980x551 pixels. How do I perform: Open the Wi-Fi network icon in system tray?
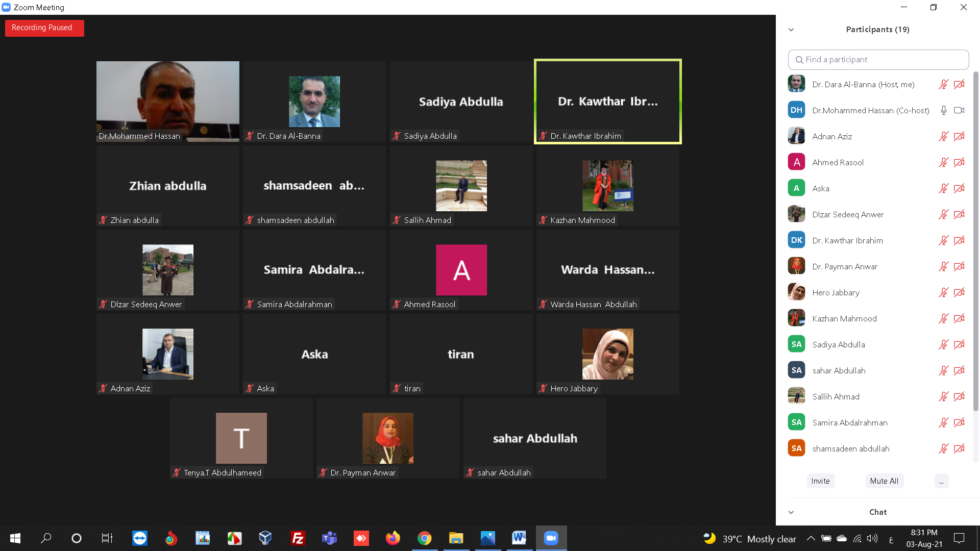[x=857, y=538]
